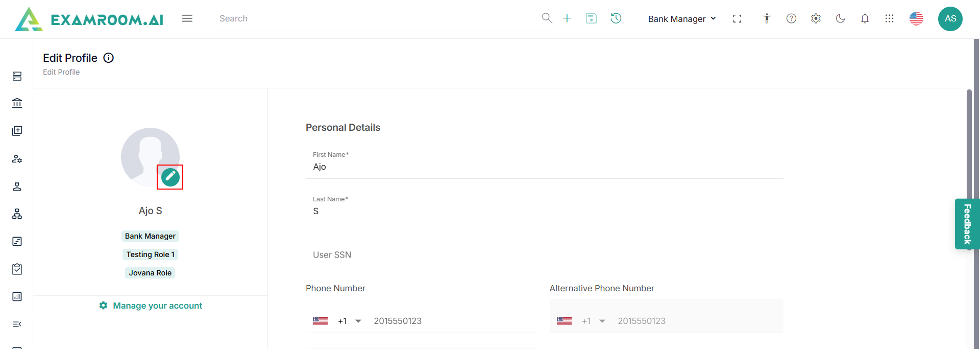Click the accessibility figure icon
Image resolution: width=980 pixels, height=349 pixels.
(767, 19)
